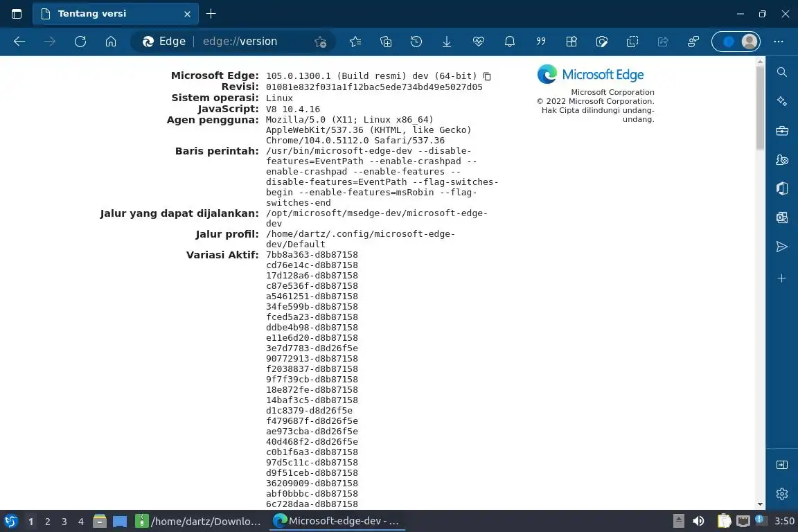The width and height of the screenshot is (798, 532).
Task: Add this page to favorites
Action: [320, 42]
